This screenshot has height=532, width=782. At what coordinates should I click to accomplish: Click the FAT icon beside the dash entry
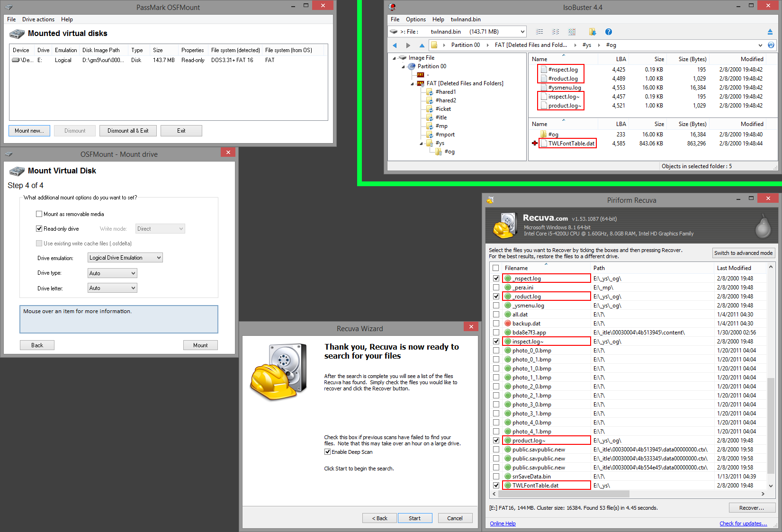421,75
